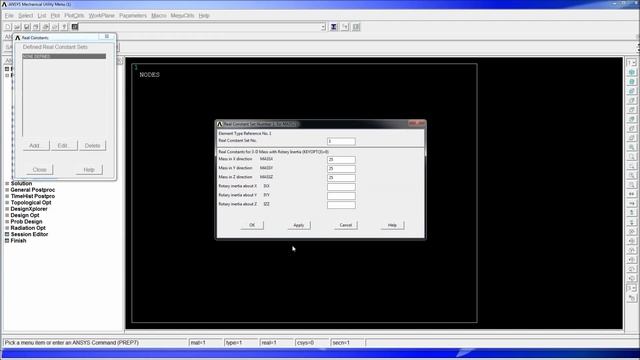Screen dimensions: 640x360
Task: Click Delete in Real Constants window
Action: (93, 146)
